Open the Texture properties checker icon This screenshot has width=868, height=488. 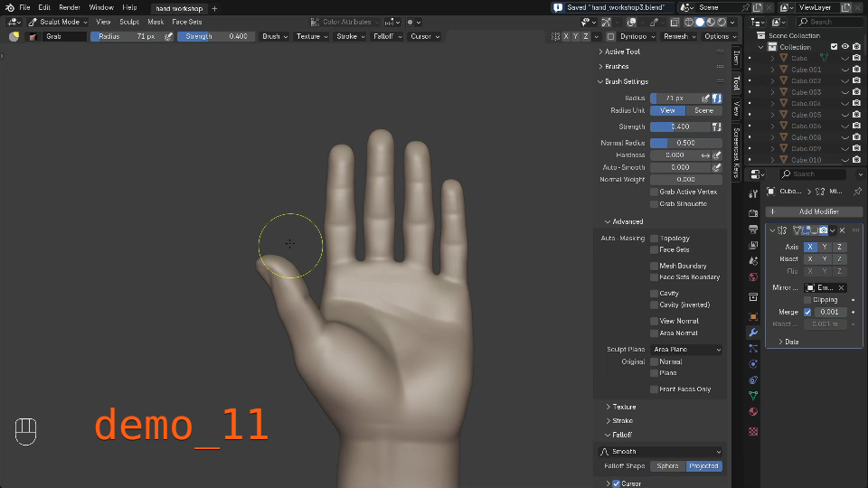pyautogui.click(x=753, y=431)
